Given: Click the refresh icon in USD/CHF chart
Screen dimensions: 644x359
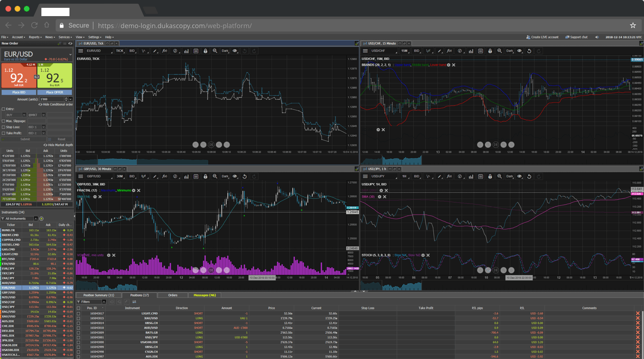Looking at the screenshot, I should [x=529, y=51].
